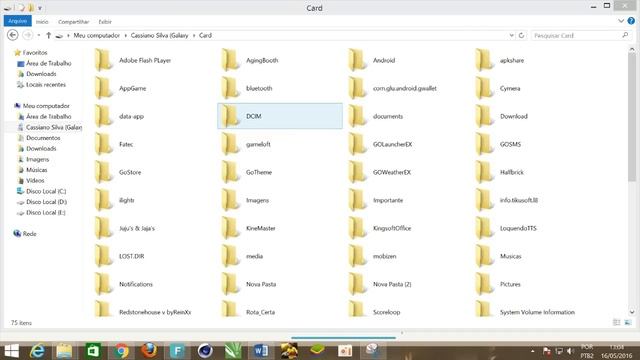Click the vertical scrollbar thumb
640x360 pixels.
(x=632, y=116)
